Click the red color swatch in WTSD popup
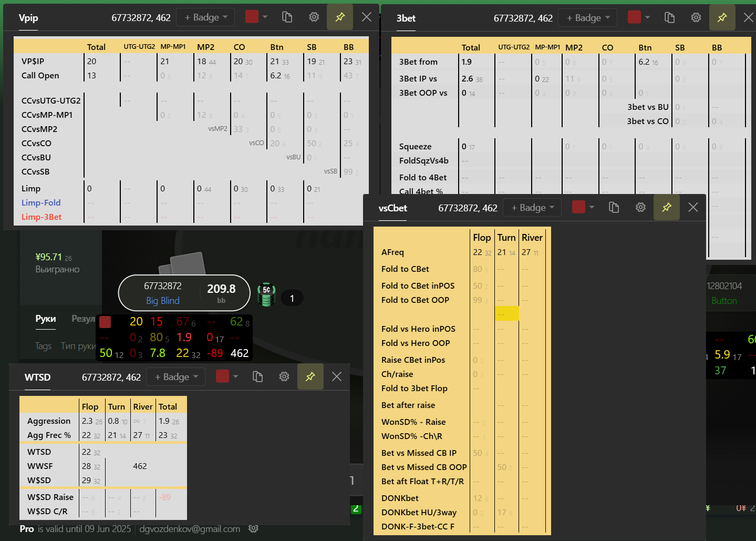 pyautogui.click(x=223, y=376)
